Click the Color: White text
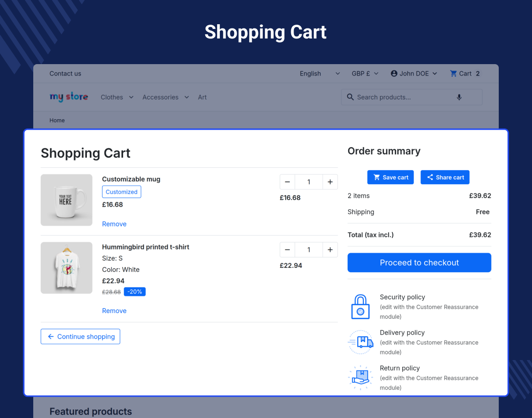Screen dimensions: 532x418 point(121,270)
